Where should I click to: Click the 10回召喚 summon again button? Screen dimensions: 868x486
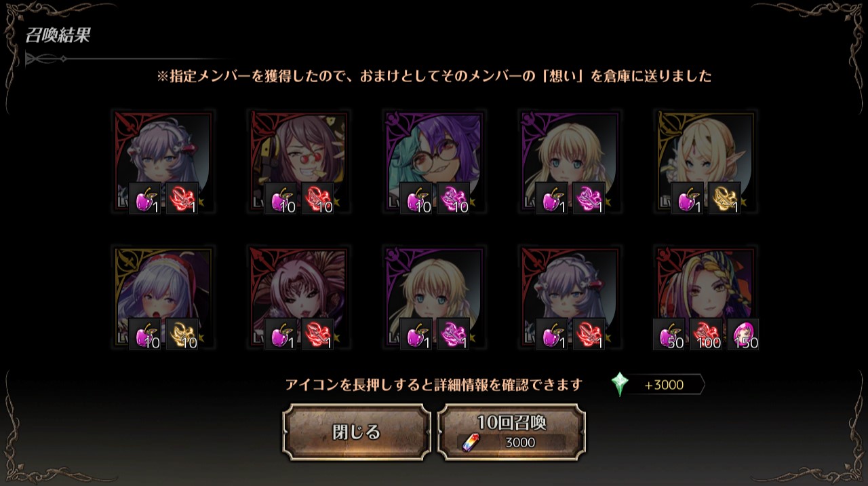pos(512,432)
